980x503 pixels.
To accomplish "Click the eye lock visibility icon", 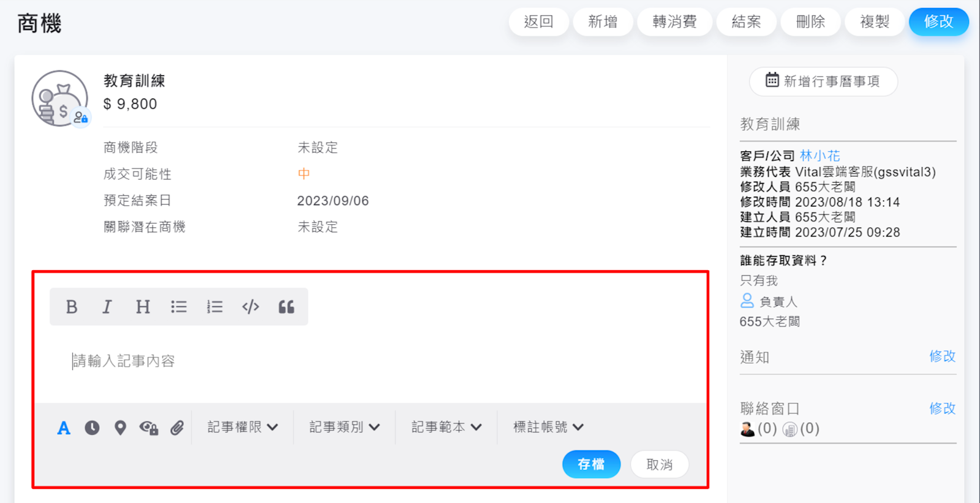I will pyautogui.click(x=149, y=428).
